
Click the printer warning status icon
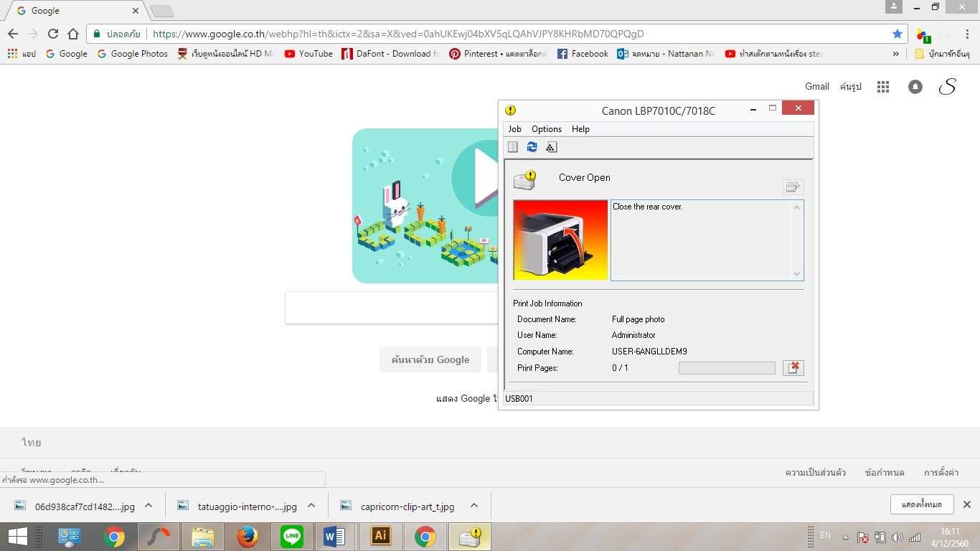pyautogui.click(x=524, y=179)
